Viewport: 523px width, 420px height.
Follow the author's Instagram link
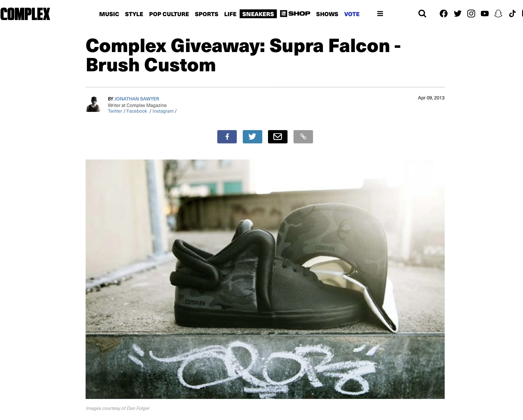point(163,111)
